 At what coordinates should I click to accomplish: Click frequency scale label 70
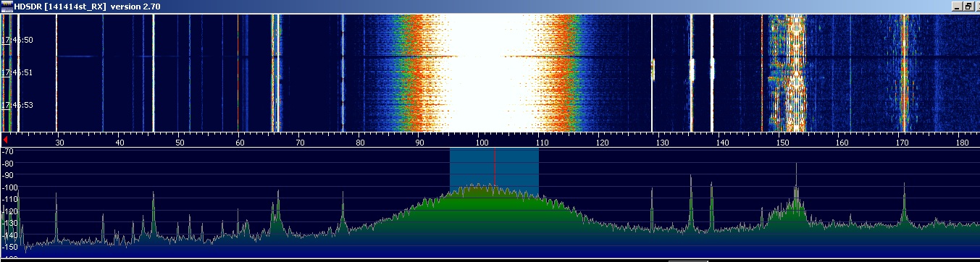(x=301, y=143)
